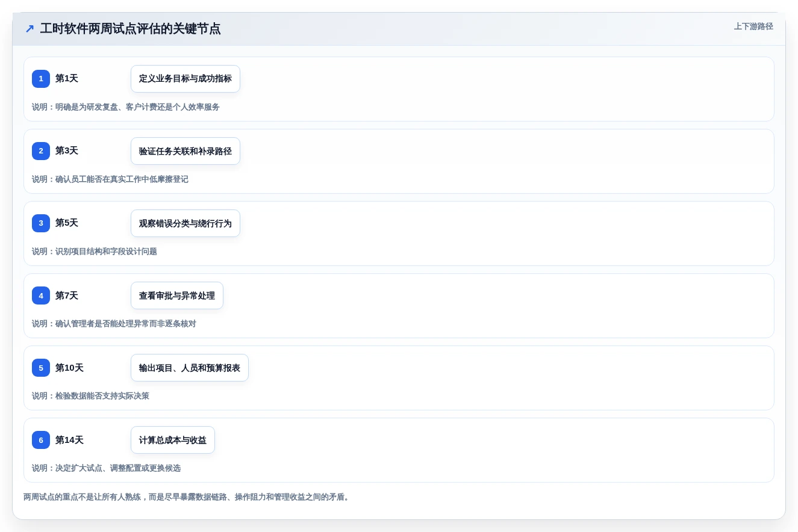Click the 第7天 label
The width and height of the screenshot is (798, 532).
point(67,295)
